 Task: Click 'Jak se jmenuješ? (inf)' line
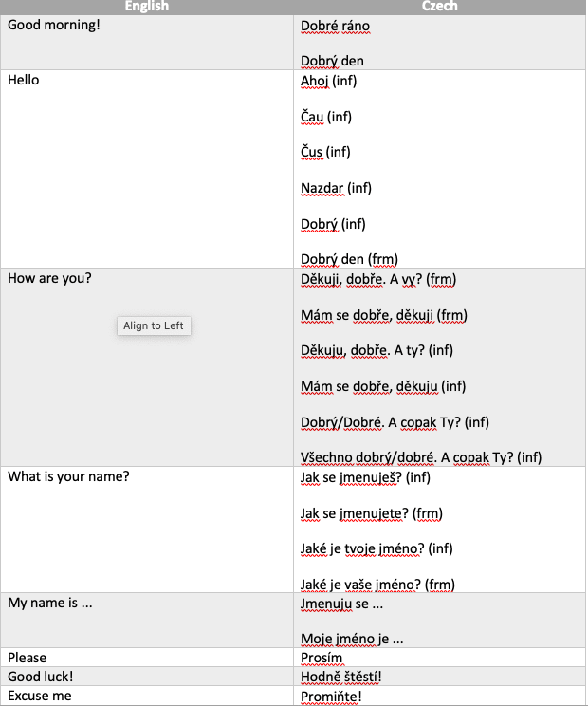click(365, 477)
